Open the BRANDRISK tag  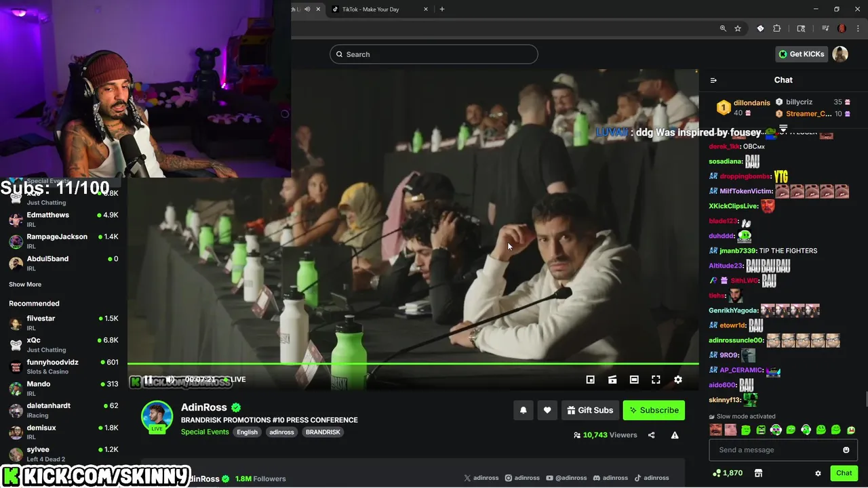coord(323,432)
